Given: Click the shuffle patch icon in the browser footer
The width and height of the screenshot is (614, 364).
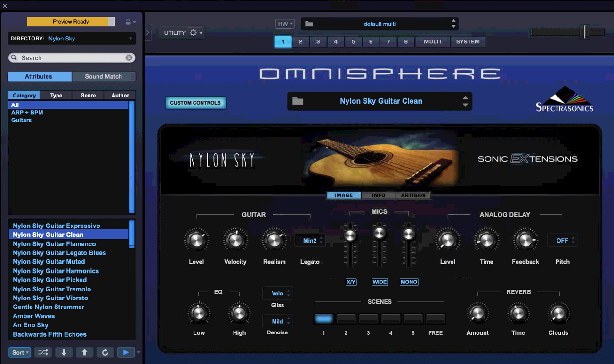Looking at the screenshot, I should [x=43, y=352].
